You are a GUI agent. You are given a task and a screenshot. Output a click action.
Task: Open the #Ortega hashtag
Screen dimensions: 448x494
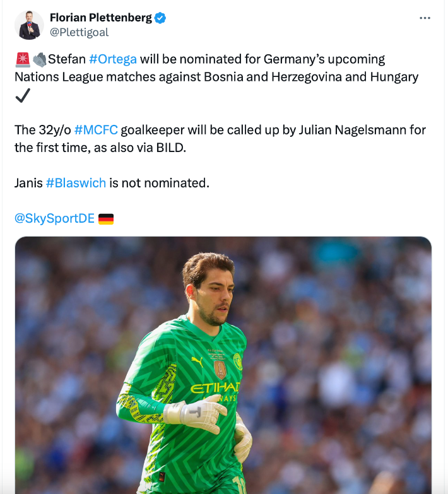click(113, 59)
